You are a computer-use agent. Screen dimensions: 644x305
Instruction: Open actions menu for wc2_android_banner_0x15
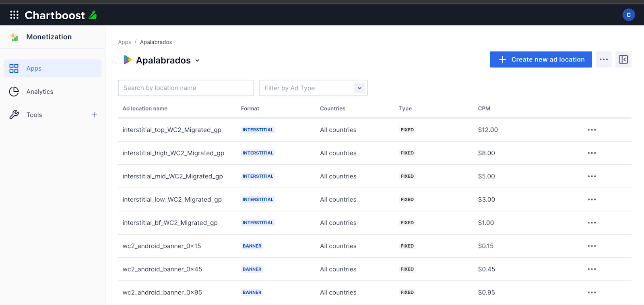tap(592, 246)
